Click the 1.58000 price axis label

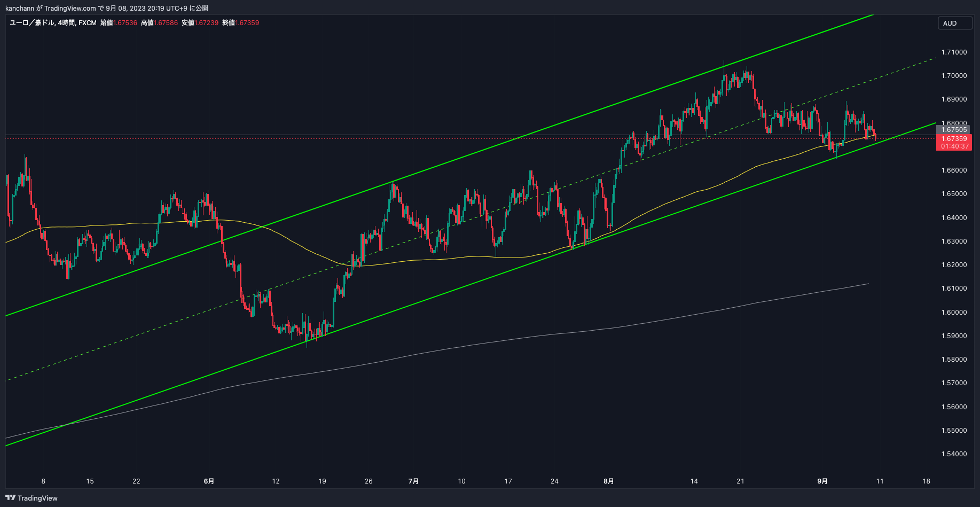coord(954,359)
